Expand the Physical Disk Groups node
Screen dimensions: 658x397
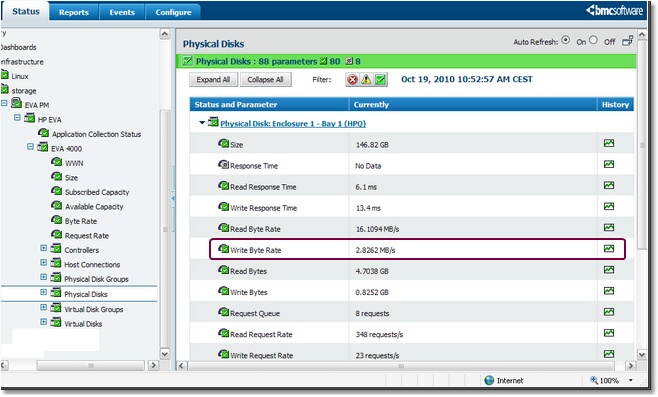(43, 277)
